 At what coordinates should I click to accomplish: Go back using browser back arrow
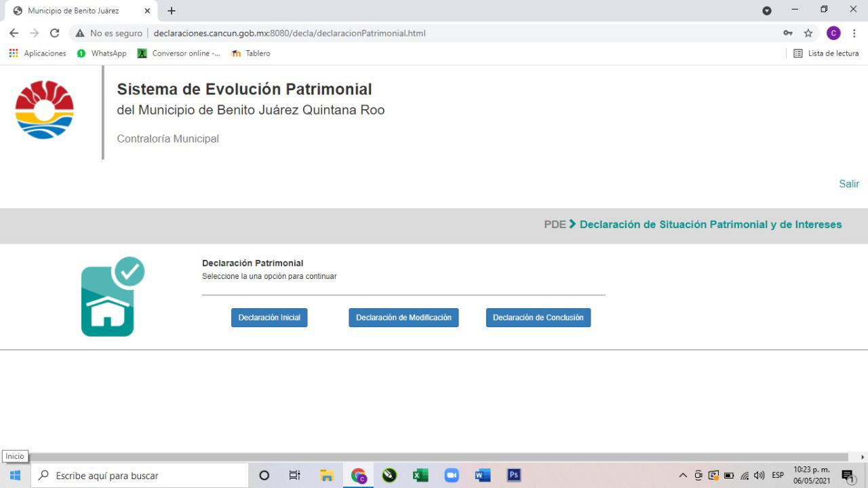(14, 33)
